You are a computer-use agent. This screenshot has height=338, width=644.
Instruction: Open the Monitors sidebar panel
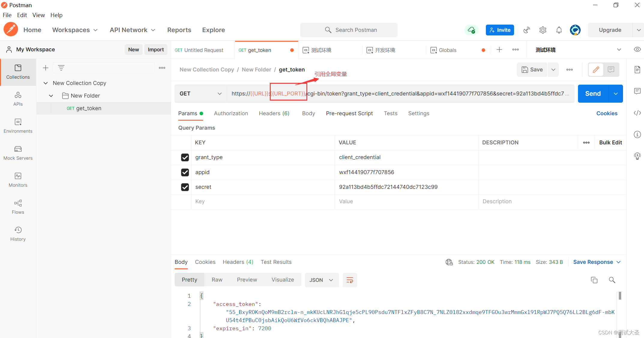(x=18, y=180)
